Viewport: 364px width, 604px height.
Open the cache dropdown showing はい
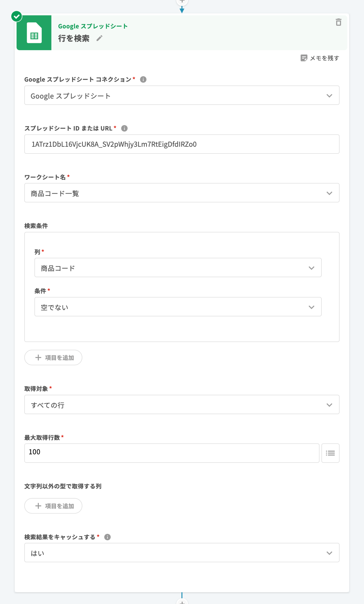[x=182, y=553]
